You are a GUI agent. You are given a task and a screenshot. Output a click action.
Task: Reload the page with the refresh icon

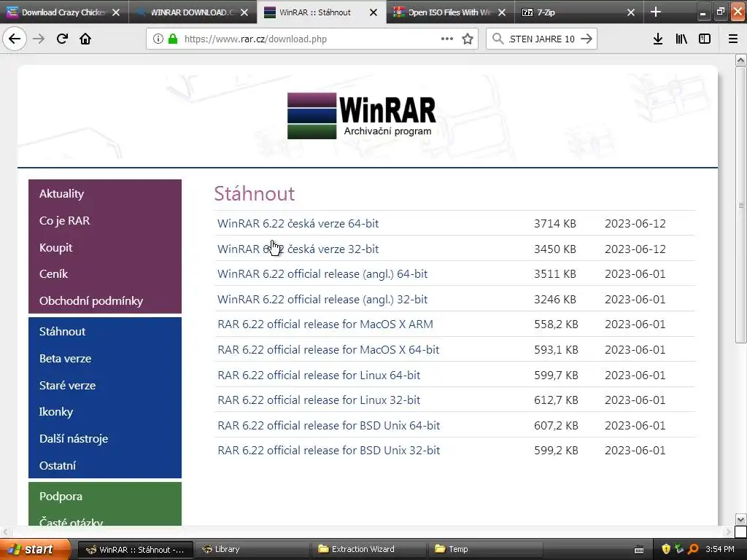tap(62, 39)
